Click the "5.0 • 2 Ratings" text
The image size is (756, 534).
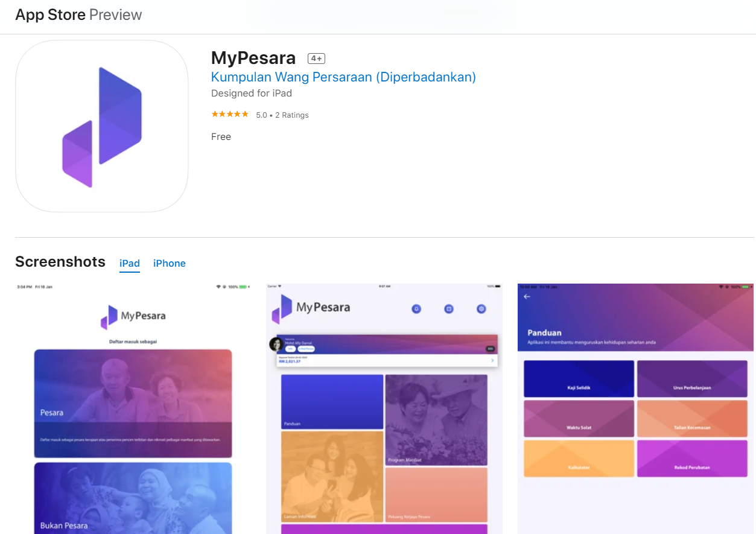tap(282, 115)
